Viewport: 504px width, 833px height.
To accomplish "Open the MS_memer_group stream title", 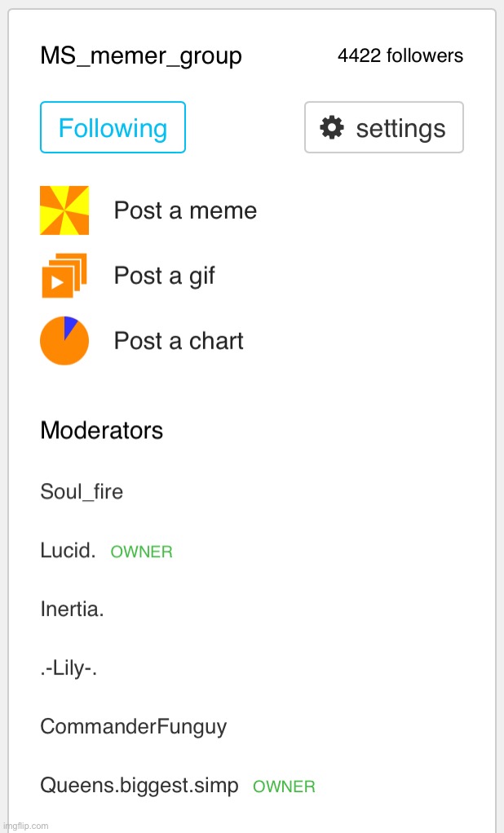I will tap(141, 56).
